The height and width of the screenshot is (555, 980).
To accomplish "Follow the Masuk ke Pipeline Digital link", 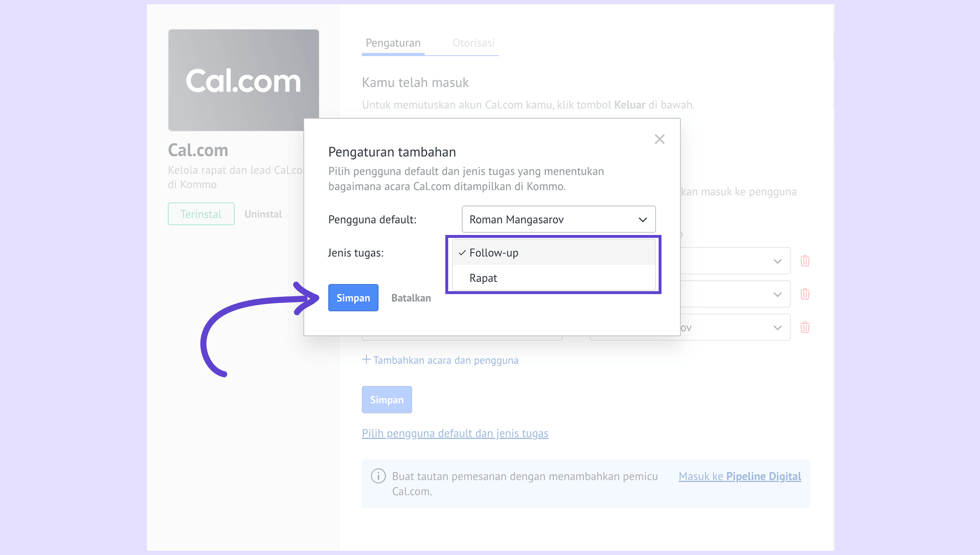I will (740, 476).
